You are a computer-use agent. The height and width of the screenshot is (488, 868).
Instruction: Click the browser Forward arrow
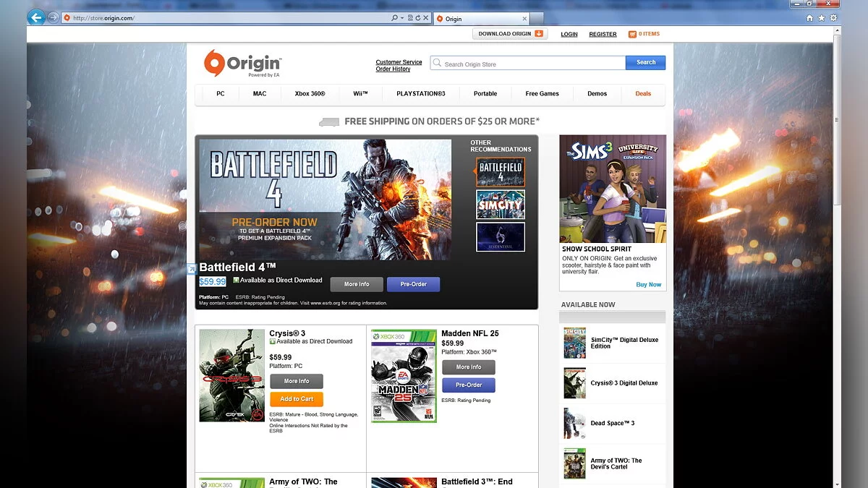pos(54,17)
